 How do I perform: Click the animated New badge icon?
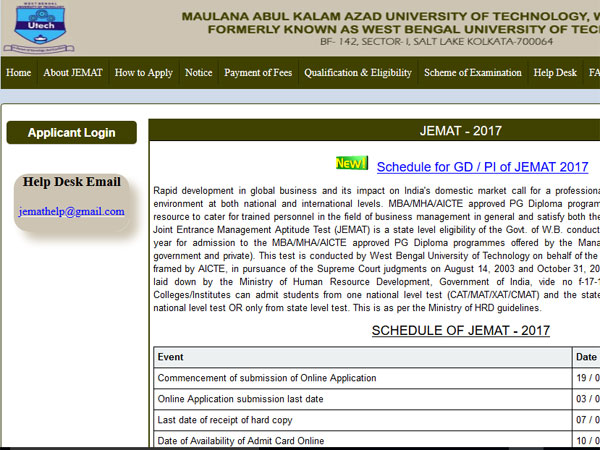point(351,163)
